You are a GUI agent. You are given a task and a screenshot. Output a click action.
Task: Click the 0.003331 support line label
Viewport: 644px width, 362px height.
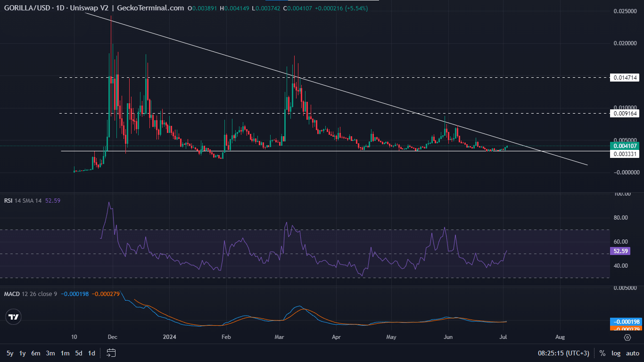(x=624, y=154)
